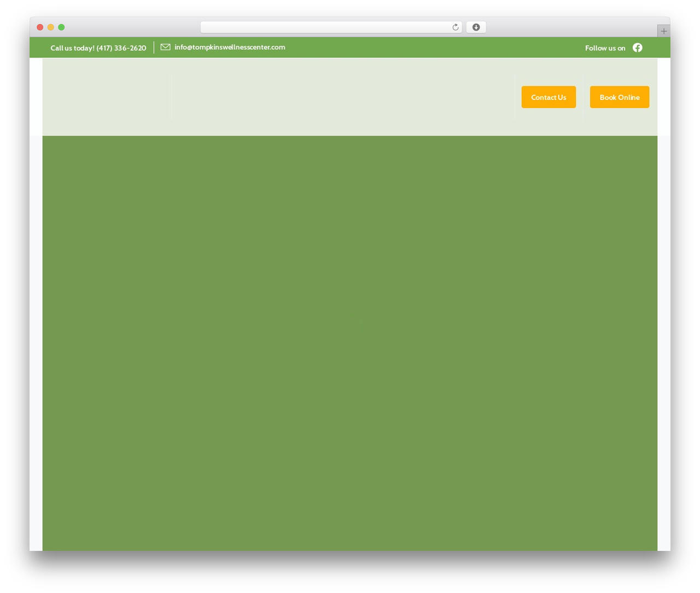The height and width of the screenshot is (593, 700).
Task: Maximize the window with the green button
Action: (x=61, y=27)
